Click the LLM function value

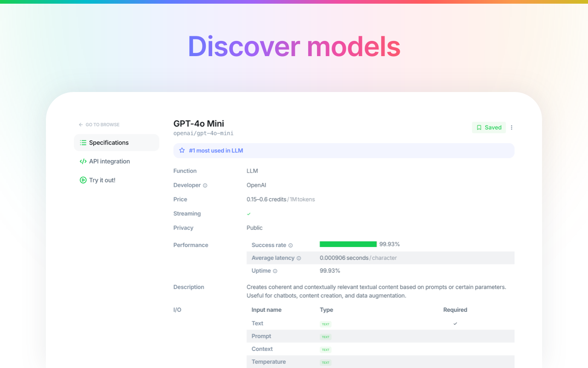[x=252, y=171]
